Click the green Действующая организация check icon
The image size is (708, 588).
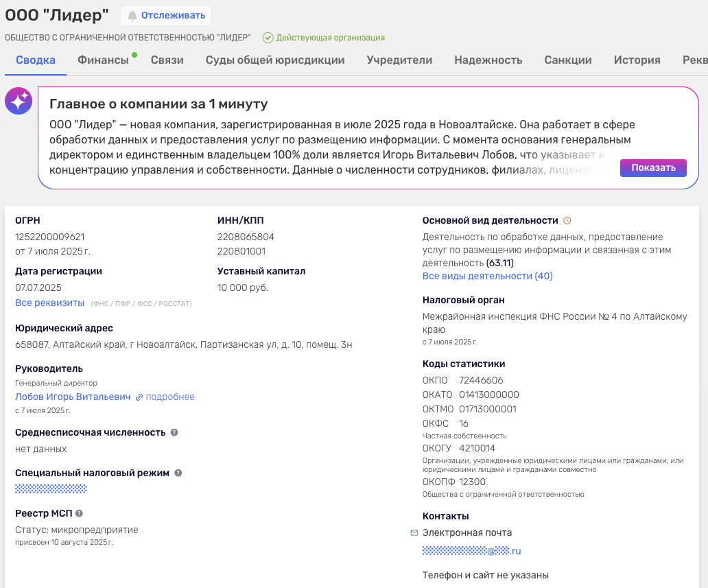[268, 38]
